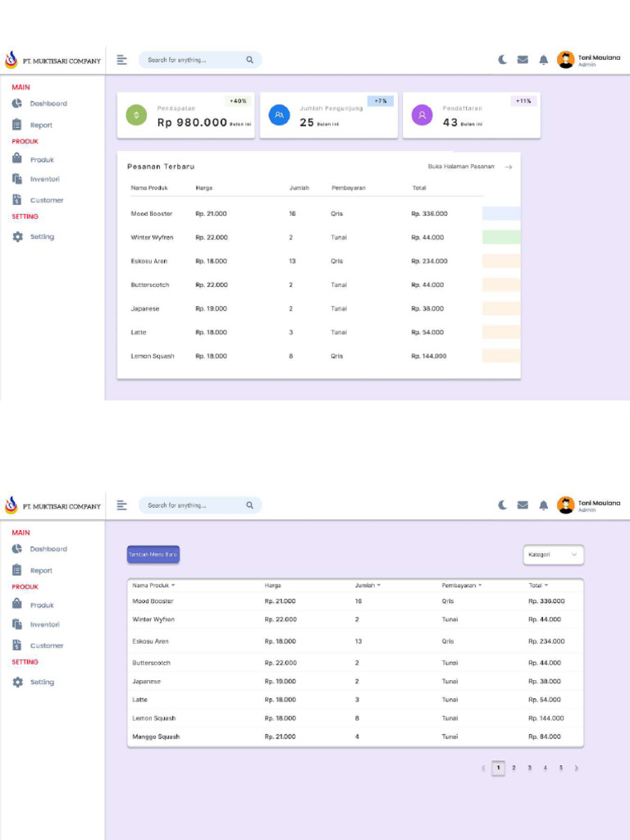Click Rp 980.000 Pendapatan value
The width and height of the screenshot is (630, 840).
pyautogui.click(x=192, y=123)
